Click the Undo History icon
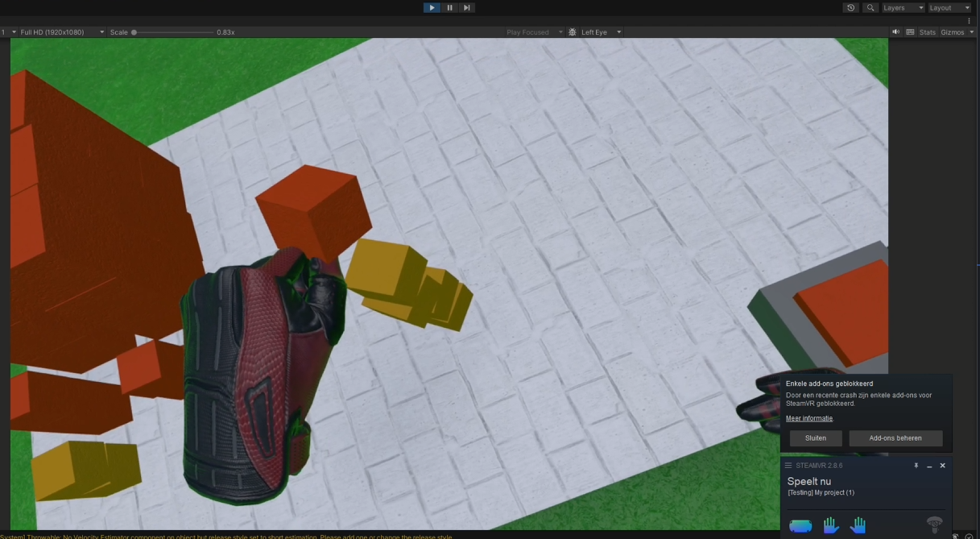Viewport: 980px width, 539px height. (850, 7)
